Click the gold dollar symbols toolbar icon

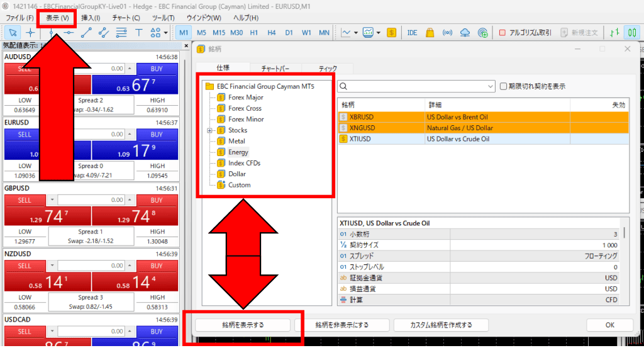pyautogui.click(x=391, y=33)
